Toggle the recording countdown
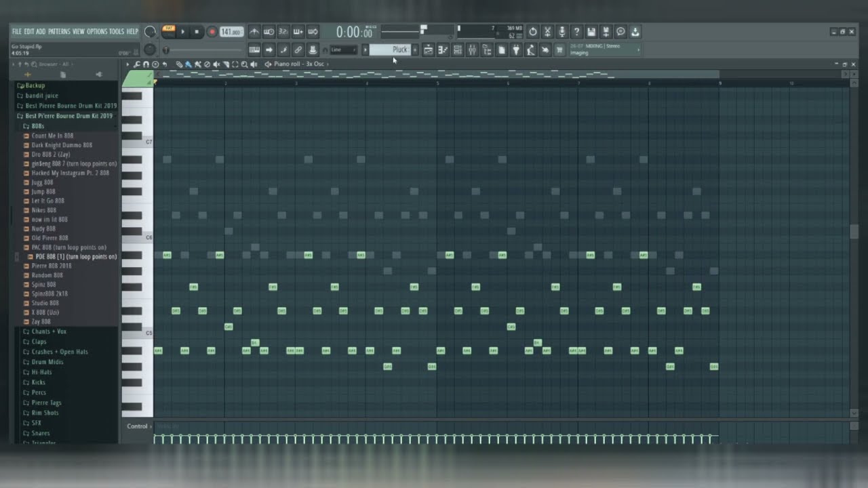868x488 pixels. click(x=283, y=32)
